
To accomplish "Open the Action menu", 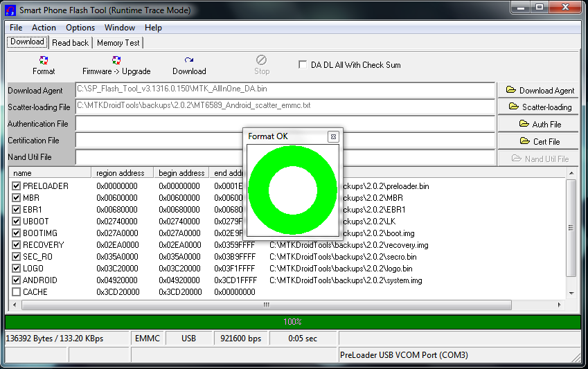I will (44, 28).
